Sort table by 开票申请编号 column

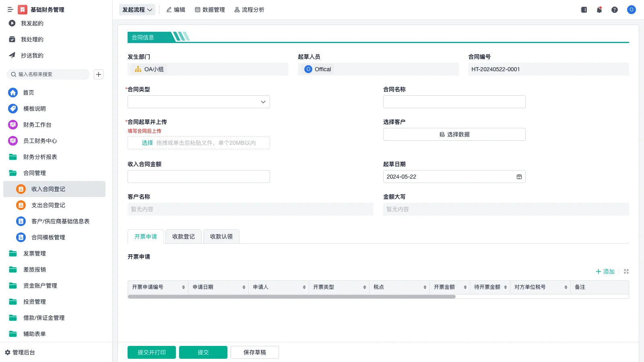click(184, 287)
